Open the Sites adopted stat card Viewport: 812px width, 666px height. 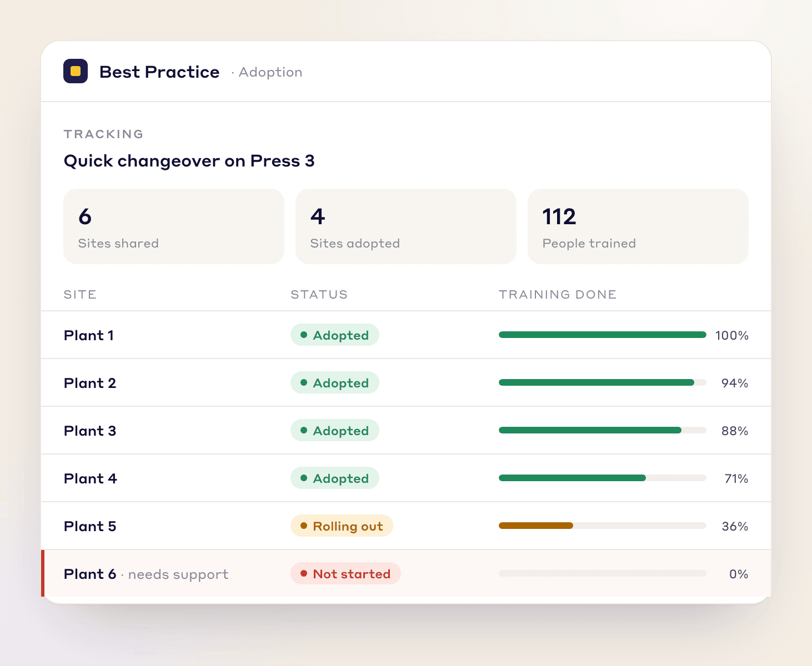click(x=406, y=226)
